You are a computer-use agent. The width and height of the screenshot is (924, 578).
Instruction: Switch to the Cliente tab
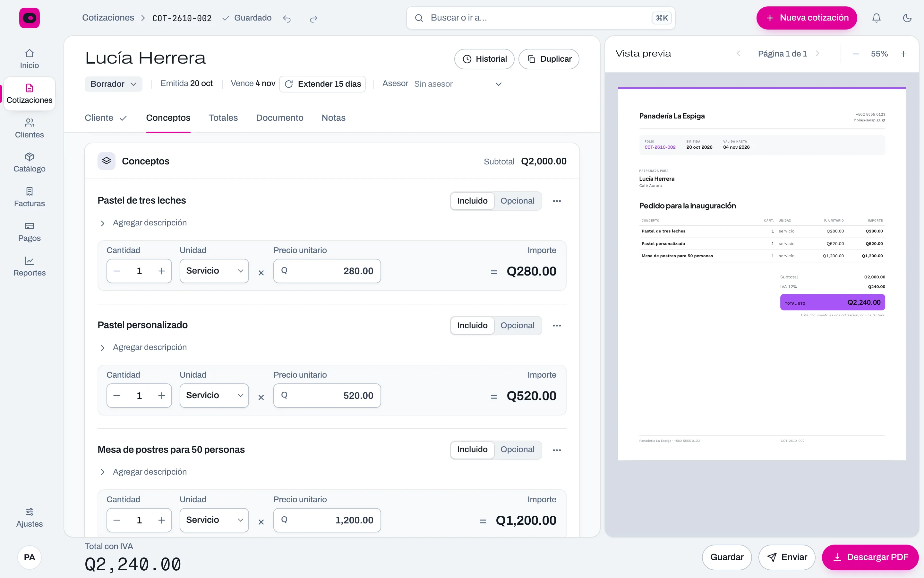pos(106,118)
